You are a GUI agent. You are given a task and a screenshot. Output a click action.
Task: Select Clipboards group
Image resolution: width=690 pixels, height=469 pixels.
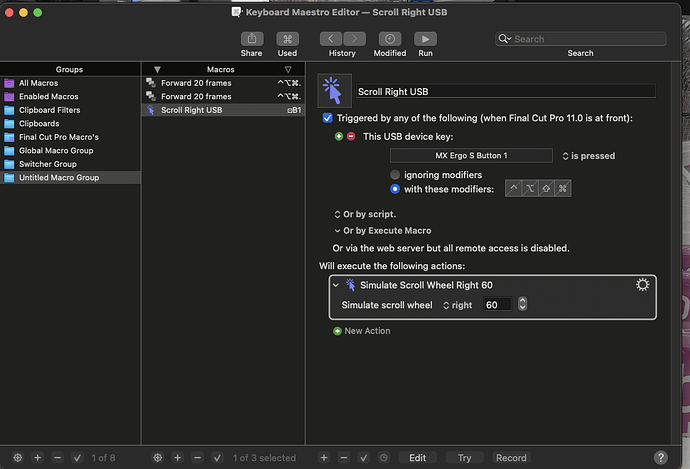(x=70, y=124)
